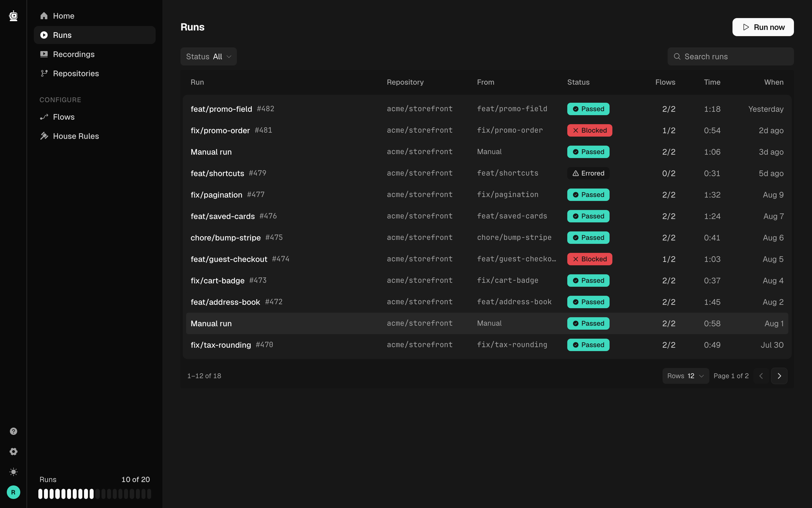
Task: Click the Time column header
Action: (x=712, y=82)
